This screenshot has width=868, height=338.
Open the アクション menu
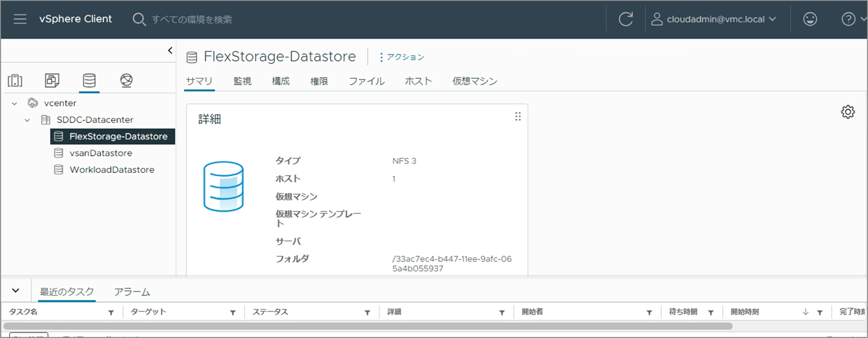[402, 57]
